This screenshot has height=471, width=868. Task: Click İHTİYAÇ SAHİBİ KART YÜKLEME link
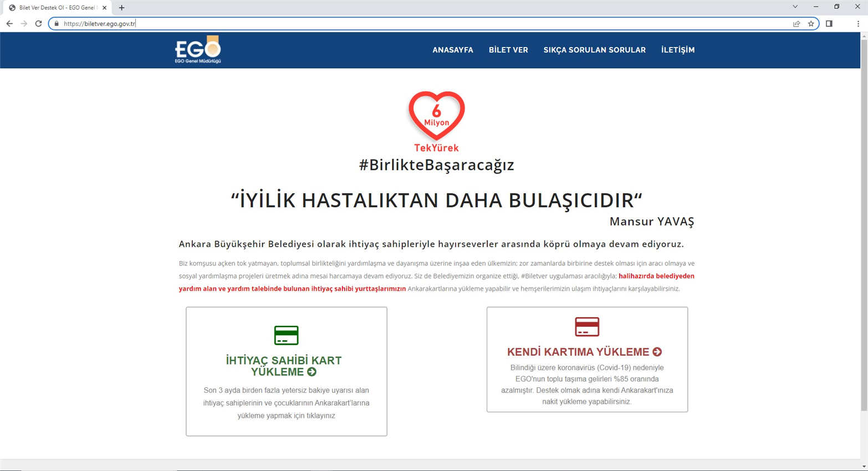pos(284,366)
